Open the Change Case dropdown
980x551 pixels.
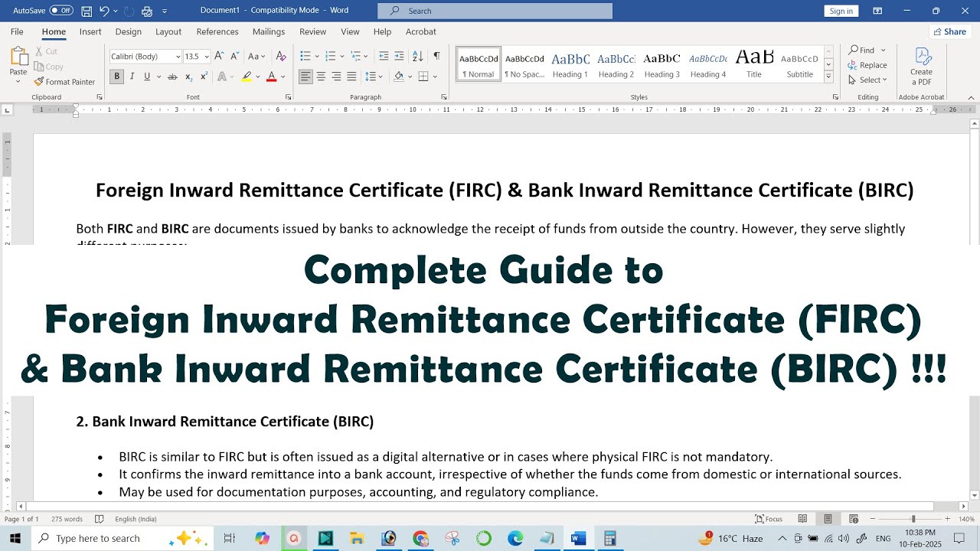256,57
